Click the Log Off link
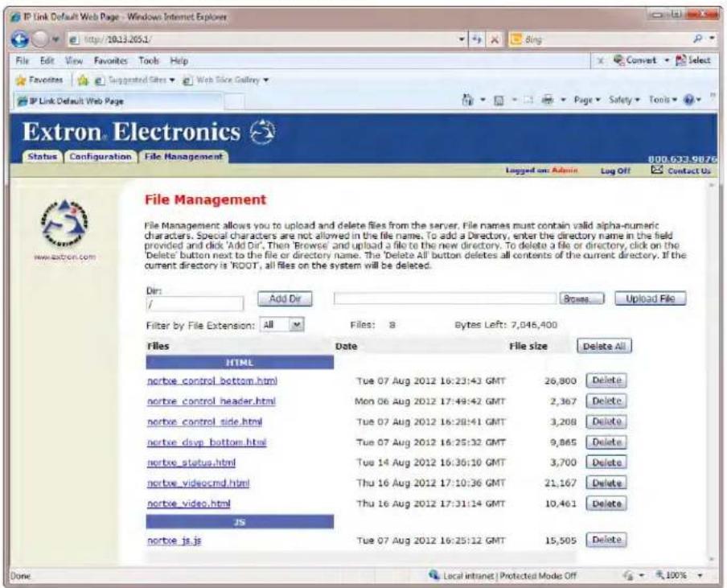Screen dimensions: 727x588 pyautogui.click(x=615, y=171)
